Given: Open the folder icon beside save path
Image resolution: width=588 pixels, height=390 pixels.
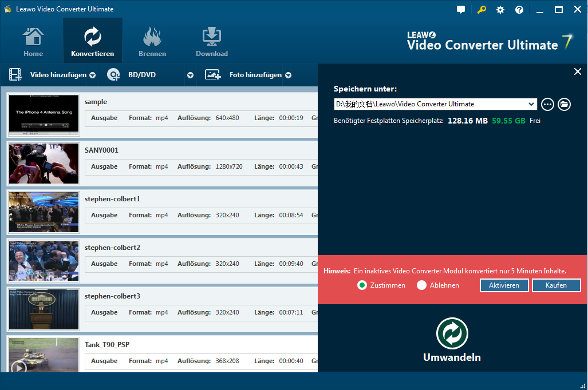Looking at the screenshot, I should pyautogui.click(x=564, y=104).
